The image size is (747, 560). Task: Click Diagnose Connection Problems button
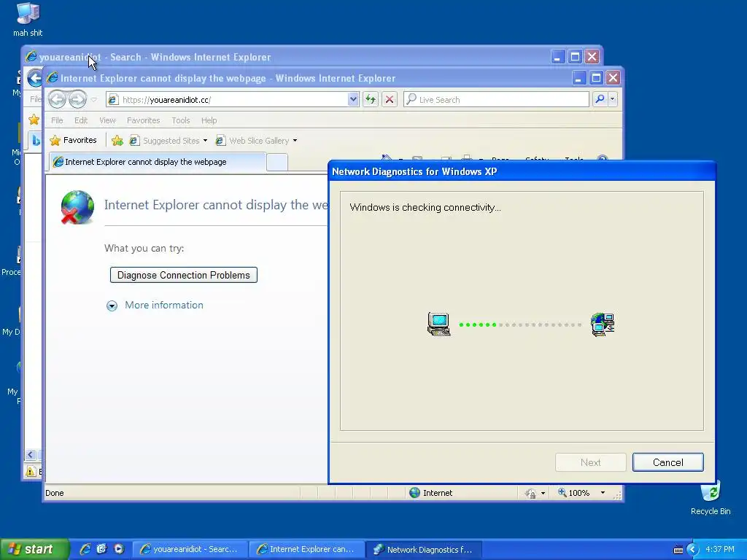coord(183,275)
